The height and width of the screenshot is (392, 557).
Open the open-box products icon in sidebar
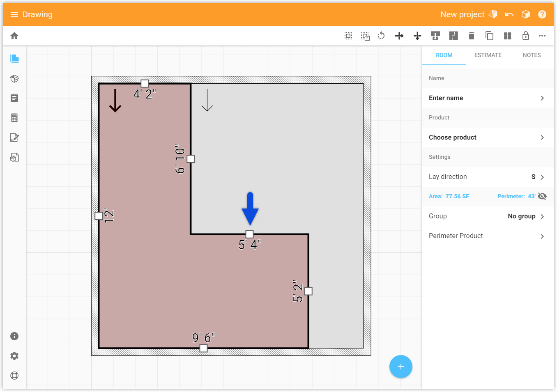[x=14, y=78]
